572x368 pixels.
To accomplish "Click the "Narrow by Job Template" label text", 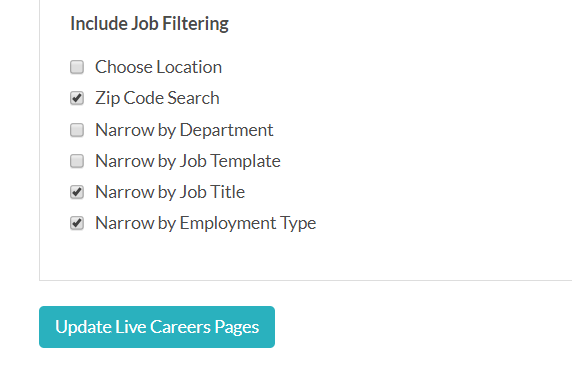I will click(x=188, y=161).
